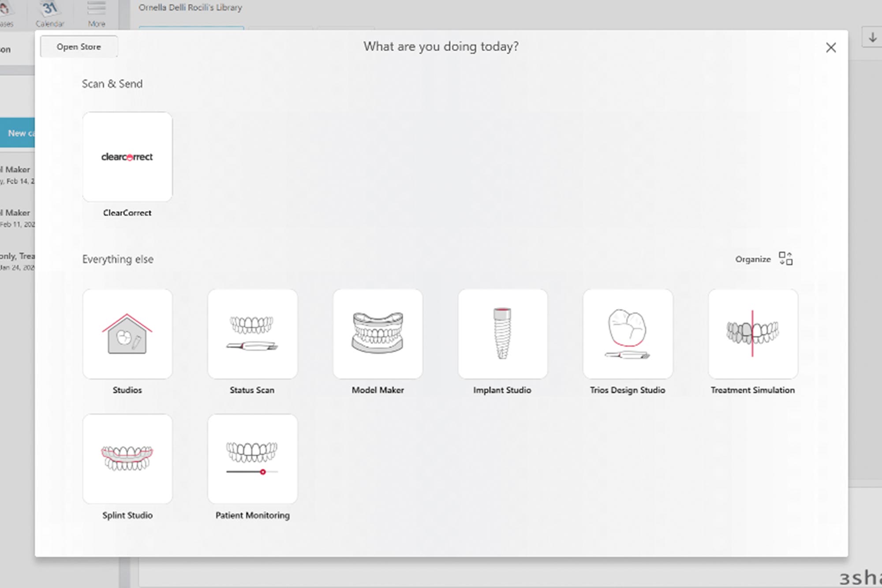Launch the Studios app tile
The width and height of the screenshot is (882, 588).
click(x=127, y=334)
